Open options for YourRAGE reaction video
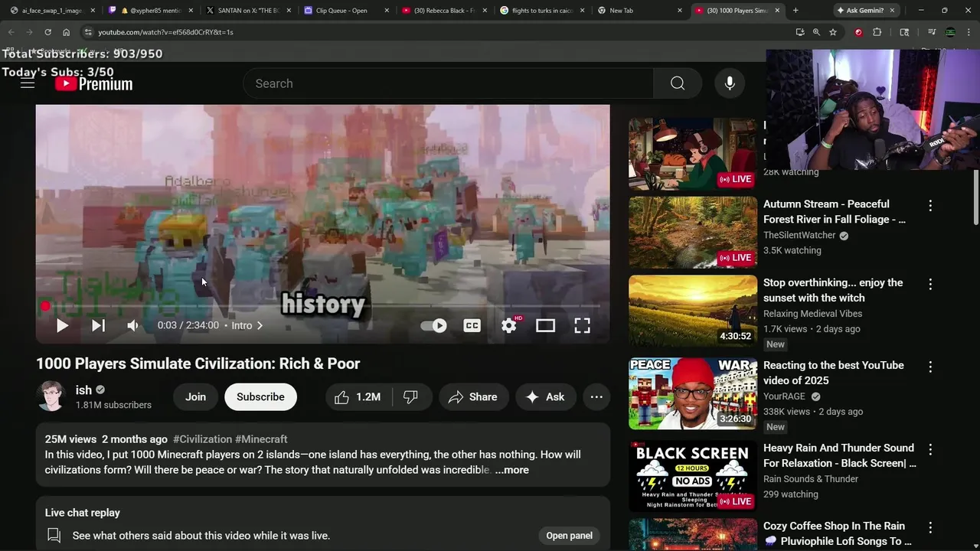 [930, 367]
